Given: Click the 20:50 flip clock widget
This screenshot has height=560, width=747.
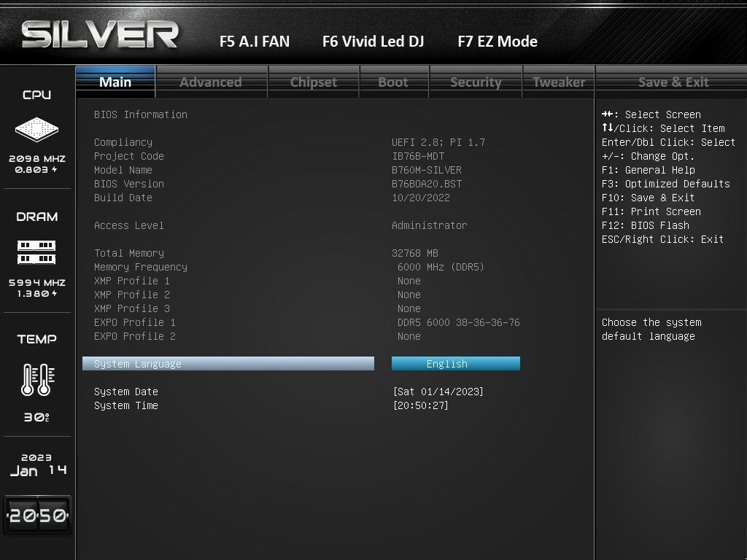Looking at the screenshot, I should (38, 516).
